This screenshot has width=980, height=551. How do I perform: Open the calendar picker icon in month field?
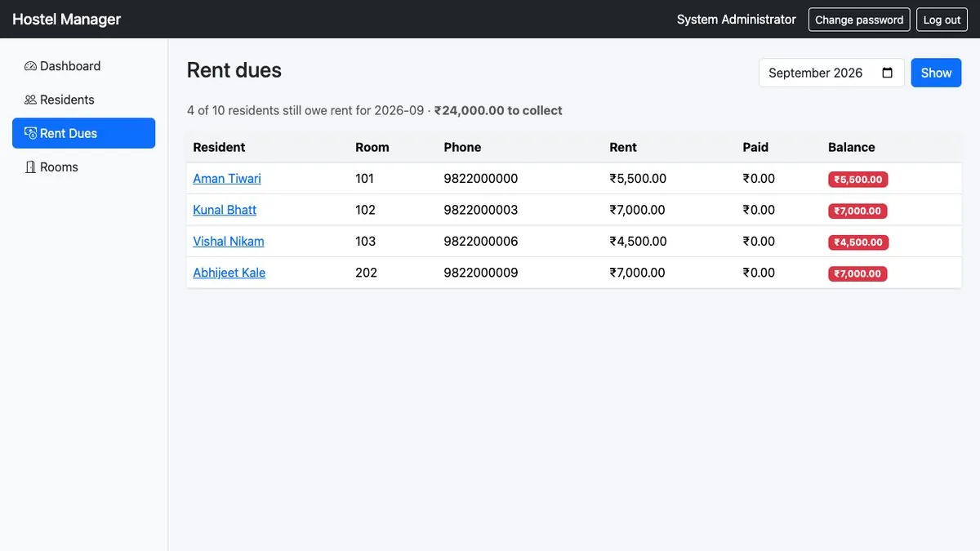pyautogui.click(x=888, y=73)
